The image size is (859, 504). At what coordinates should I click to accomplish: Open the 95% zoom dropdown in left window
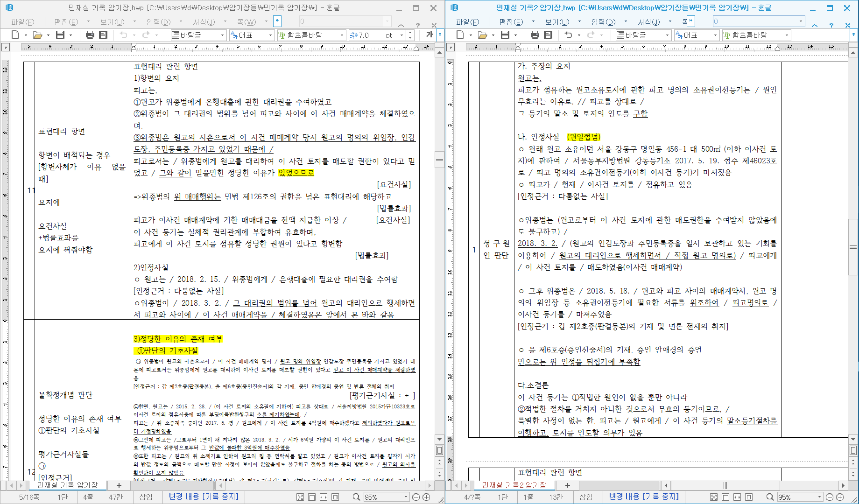click(406, 497)
